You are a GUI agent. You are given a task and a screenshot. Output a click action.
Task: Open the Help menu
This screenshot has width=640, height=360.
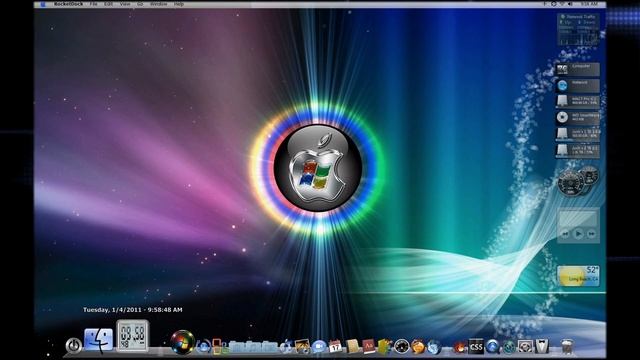coord(179,4)
